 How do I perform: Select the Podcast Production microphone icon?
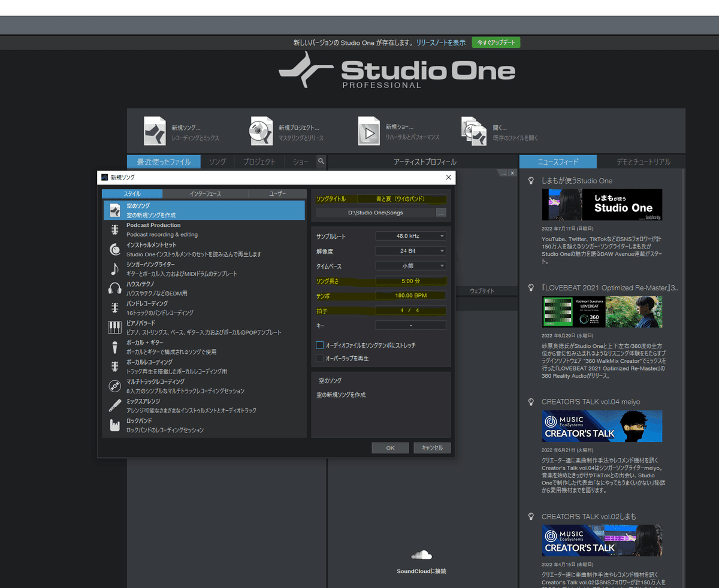(114, 230)
